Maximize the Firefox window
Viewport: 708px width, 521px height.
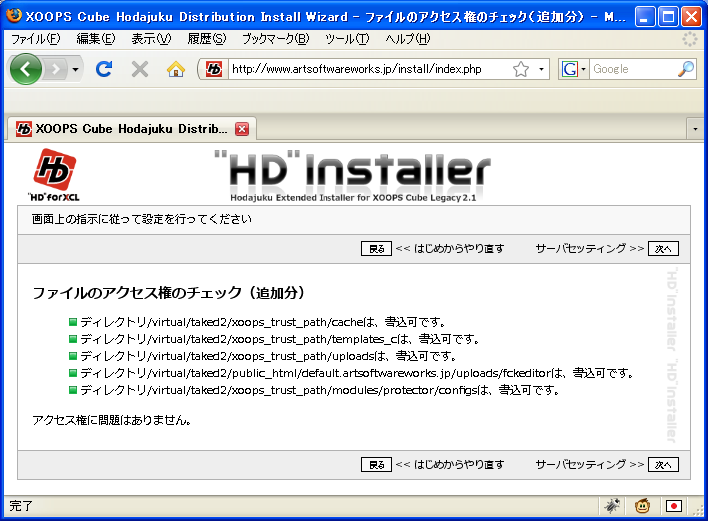click(x=668, y=17)
